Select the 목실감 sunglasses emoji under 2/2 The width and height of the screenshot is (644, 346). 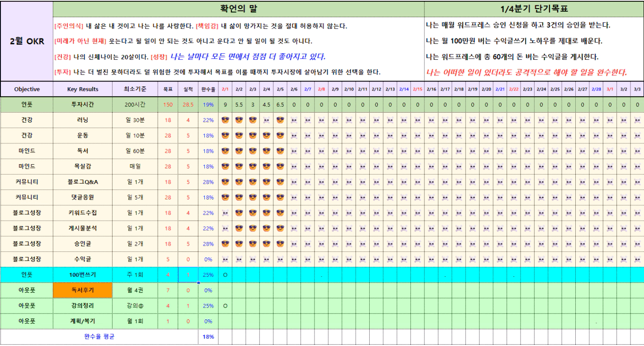point(239,166)
